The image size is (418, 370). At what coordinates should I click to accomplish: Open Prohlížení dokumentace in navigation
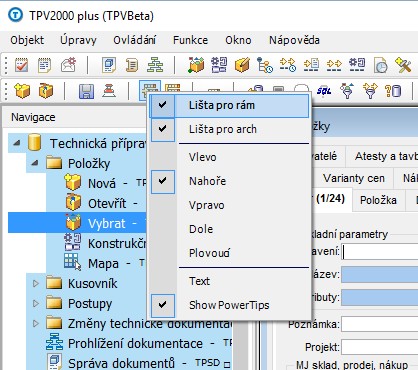tap(135, 344)
